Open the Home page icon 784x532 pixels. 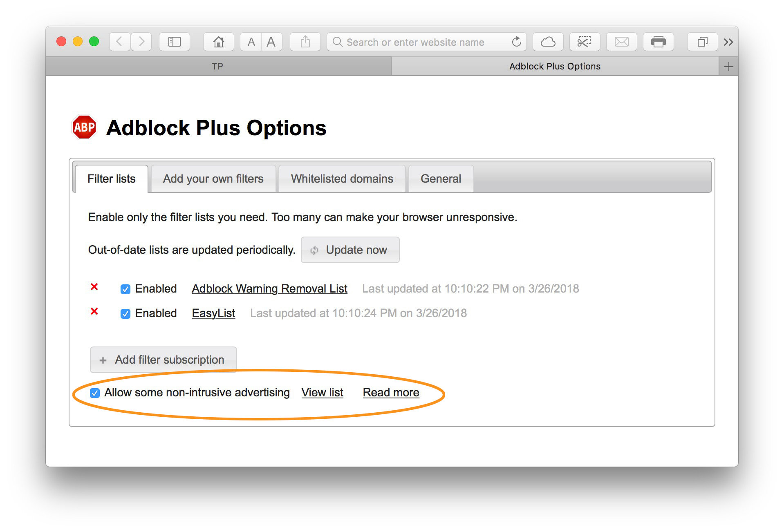tap(219, 41)
